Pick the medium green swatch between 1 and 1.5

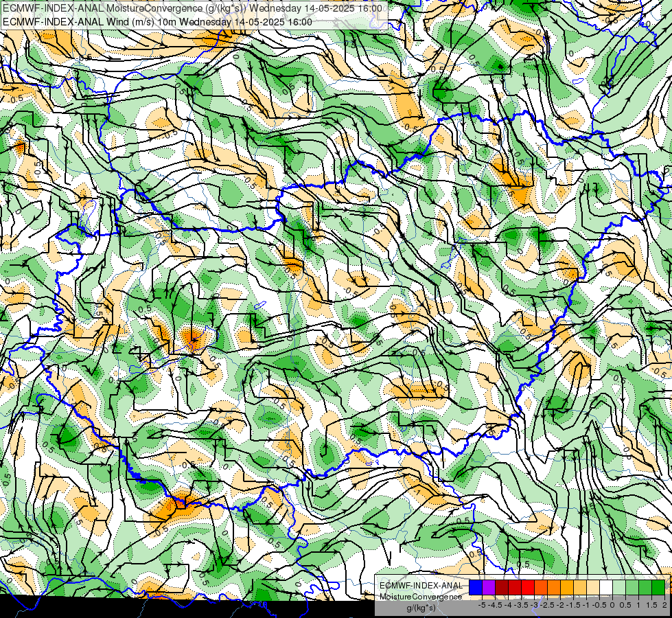[645, 587]
